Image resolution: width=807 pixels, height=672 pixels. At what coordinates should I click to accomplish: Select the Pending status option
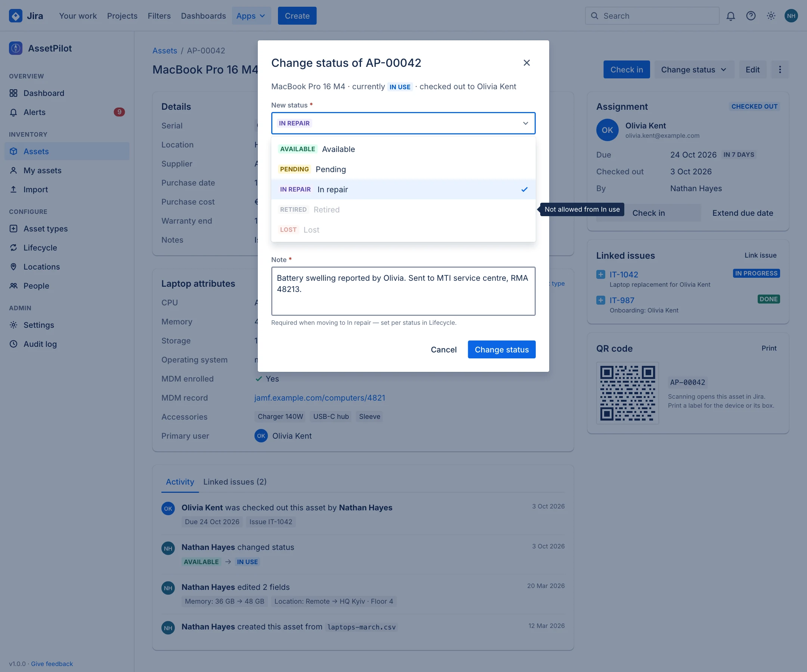tap(403, 169)
